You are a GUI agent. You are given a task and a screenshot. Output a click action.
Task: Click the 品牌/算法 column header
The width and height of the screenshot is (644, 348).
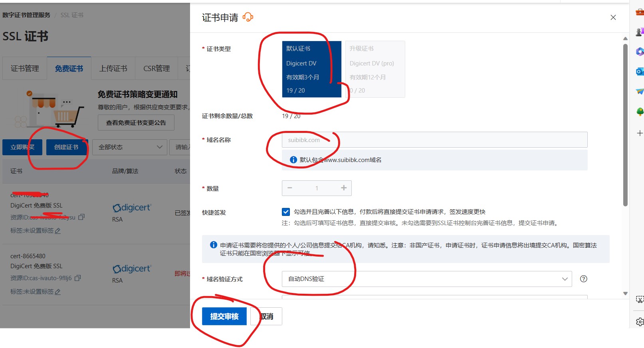pyautogui.click(x=125, y=171)
